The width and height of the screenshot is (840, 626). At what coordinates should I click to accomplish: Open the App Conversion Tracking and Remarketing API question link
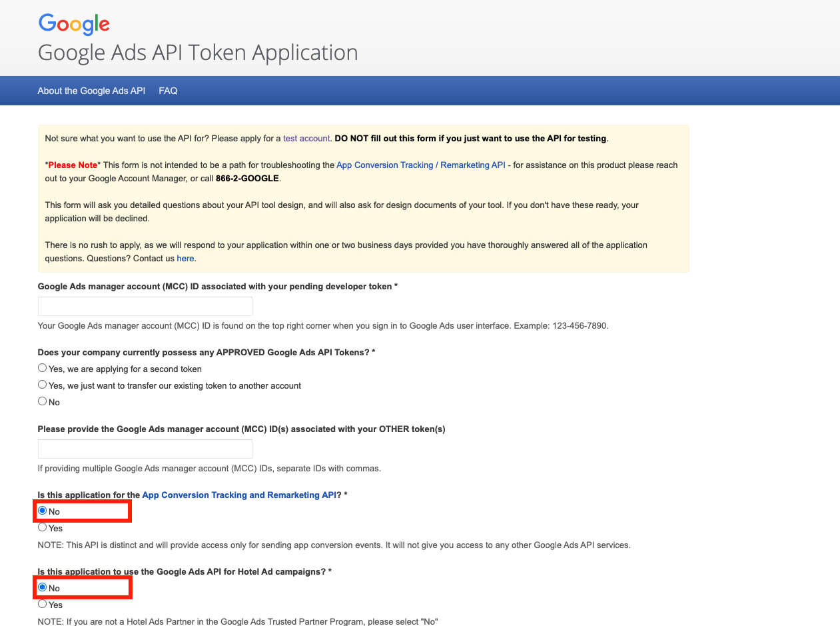[x=238, y=495]
